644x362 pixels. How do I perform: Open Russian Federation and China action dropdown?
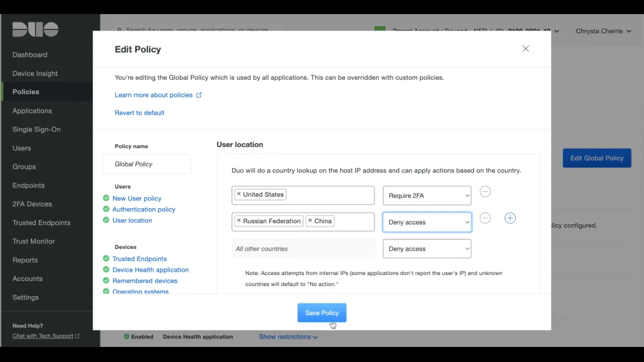point(427,222)
